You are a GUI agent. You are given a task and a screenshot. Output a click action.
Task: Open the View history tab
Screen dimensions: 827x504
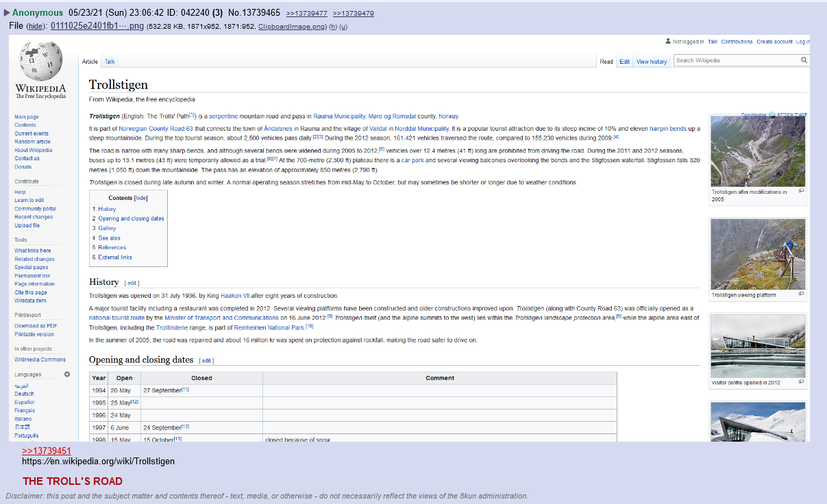pyautogui.click(x=652, y=62)
